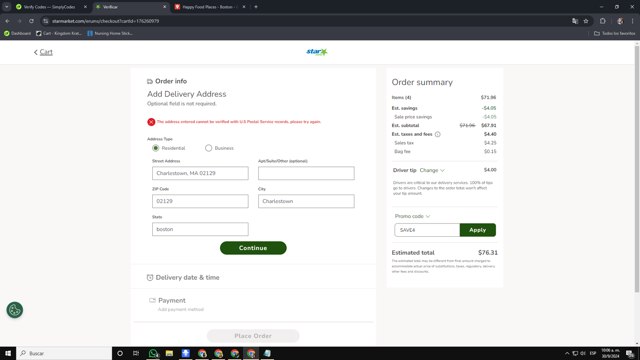Screen dimensions: 640x360
Task: Open the all bookmarks folder
Action: pos(614,33)
